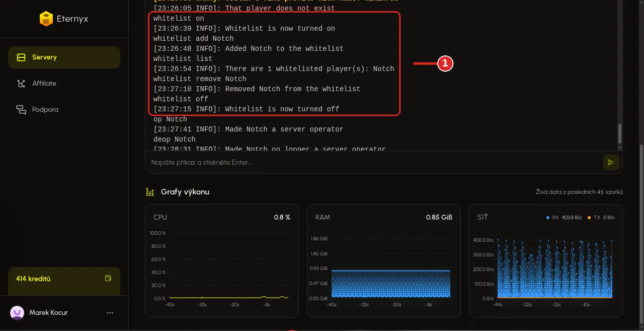The width and height of the screenshot is (644, 331).
Task: Click the console line 'whitelist off'
Action: [181, 99]
